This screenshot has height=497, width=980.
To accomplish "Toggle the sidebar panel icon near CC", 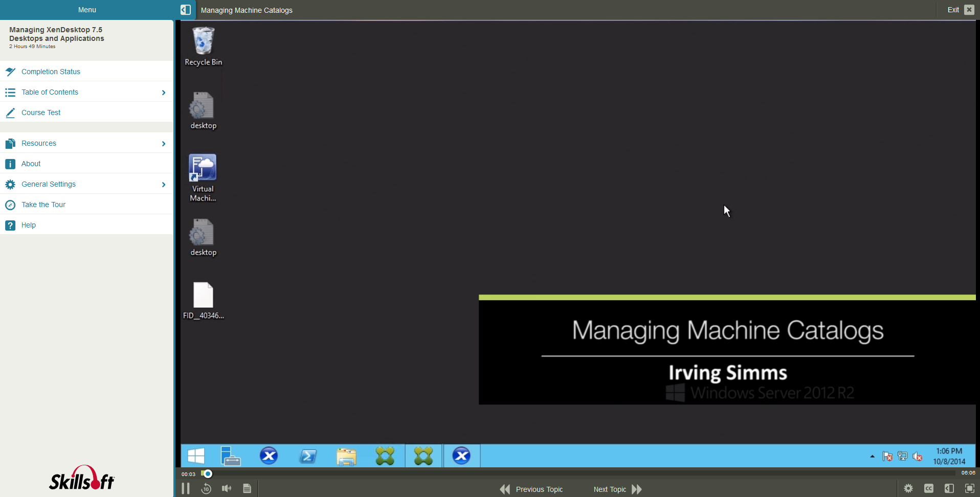I will click(949, 488).
